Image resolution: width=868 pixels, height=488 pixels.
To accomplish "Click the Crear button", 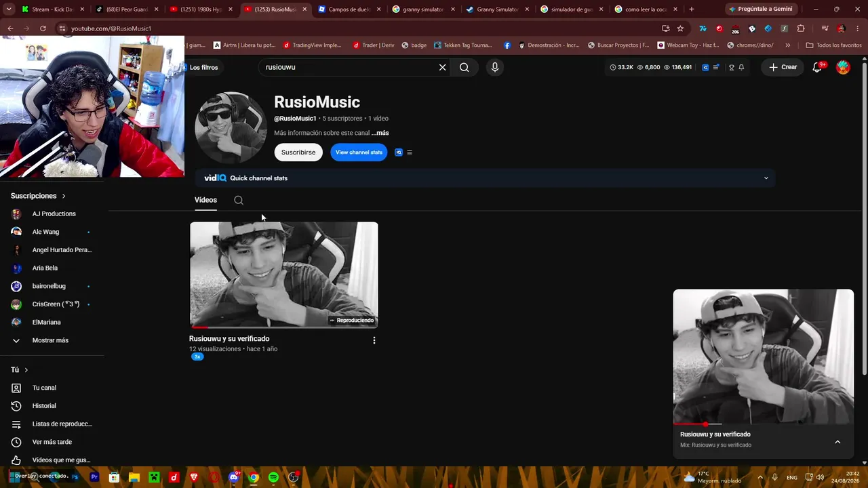I will click(x=783, y=67).
